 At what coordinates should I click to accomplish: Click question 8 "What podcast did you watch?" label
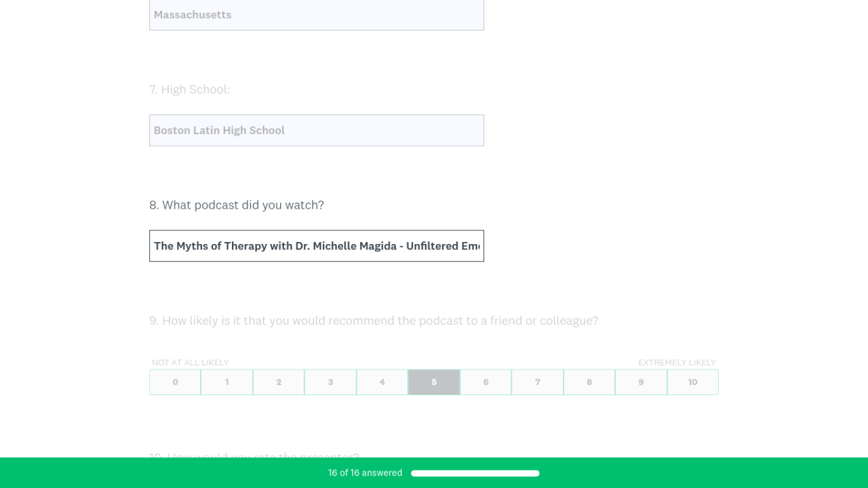tap(237, 205)
